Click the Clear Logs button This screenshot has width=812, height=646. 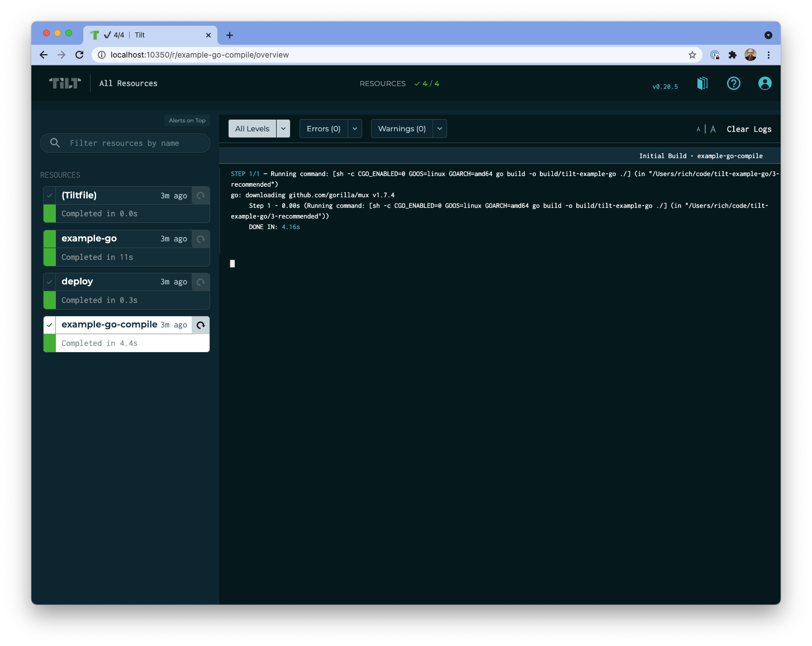[749, 129]
